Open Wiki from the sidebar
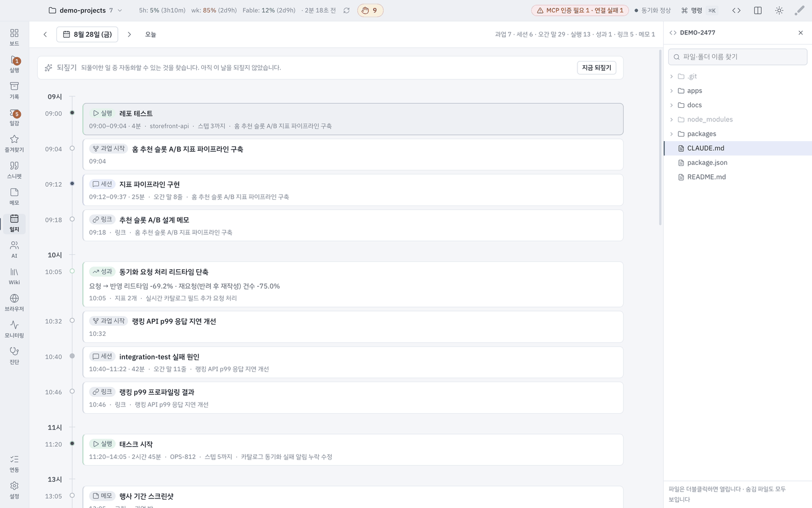 click(14, 276)
